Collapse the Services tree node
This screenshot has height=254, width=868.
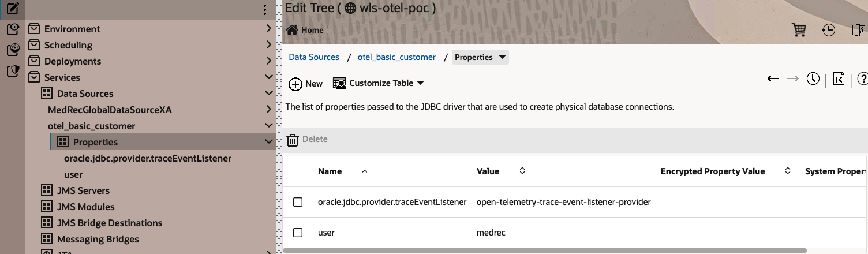click(x=268, y=77)
